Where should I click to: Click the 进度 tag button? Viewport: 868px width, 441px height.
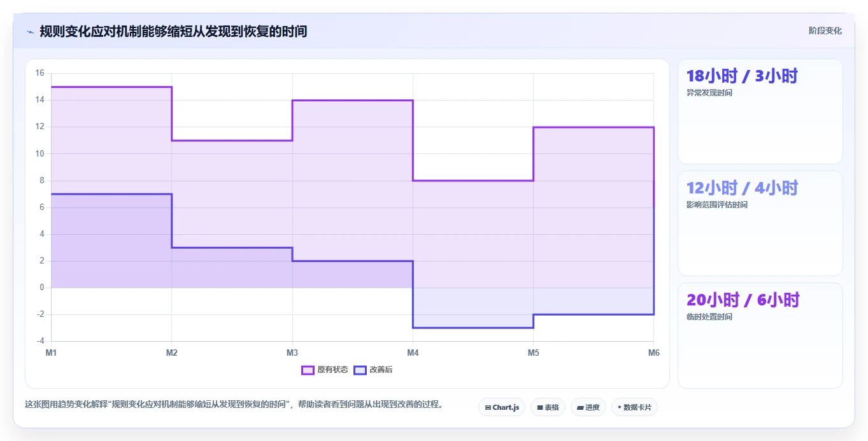point(588,407)
